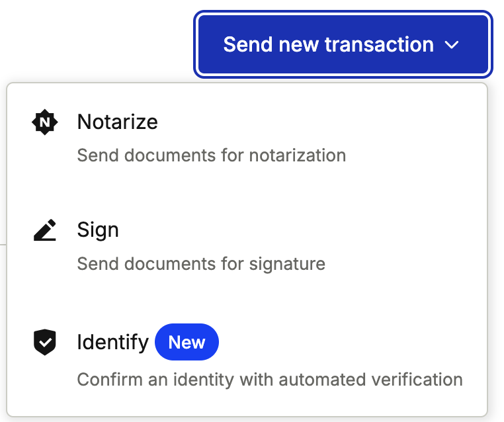Click the word 'Notarize' heading
504x422 pixels.
point(118,122)
